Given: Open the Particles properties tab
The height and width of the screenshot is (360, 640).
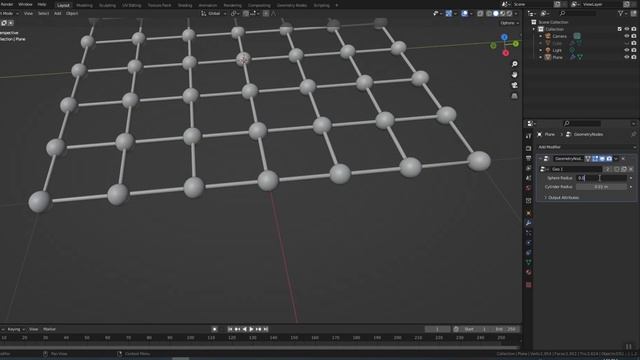Looking at the screenshot, I should pyautogui.click(x=529, y=233).
